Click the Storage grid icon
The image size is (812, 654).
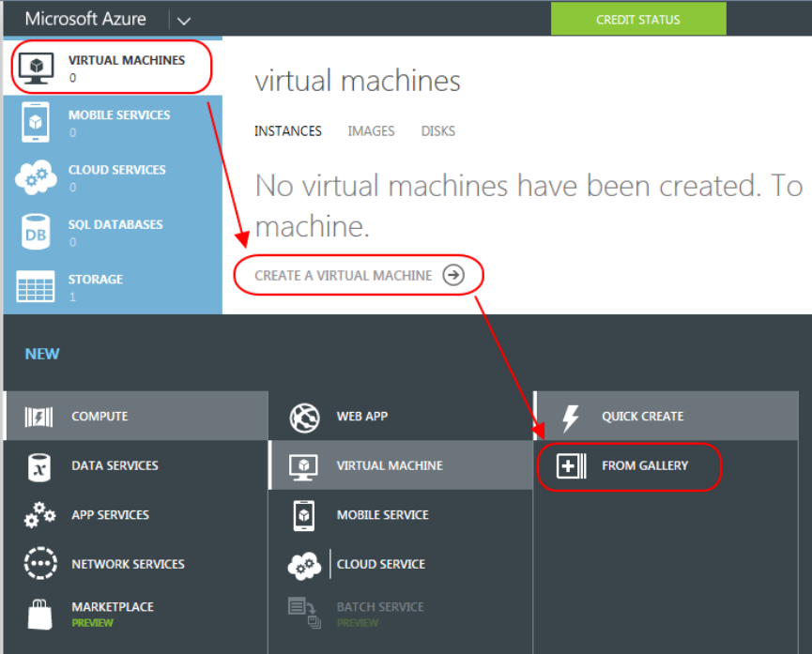coord(36,286)
